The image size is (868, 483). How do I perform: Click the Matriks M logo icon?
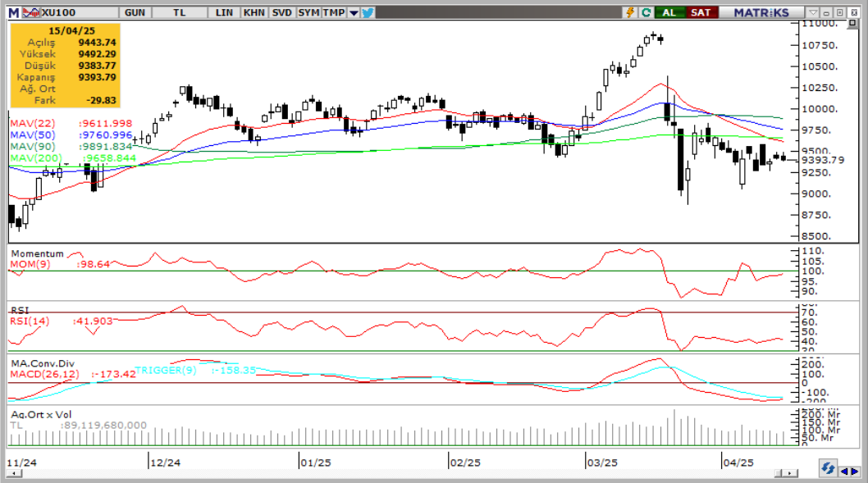click(x=14, y=12)
